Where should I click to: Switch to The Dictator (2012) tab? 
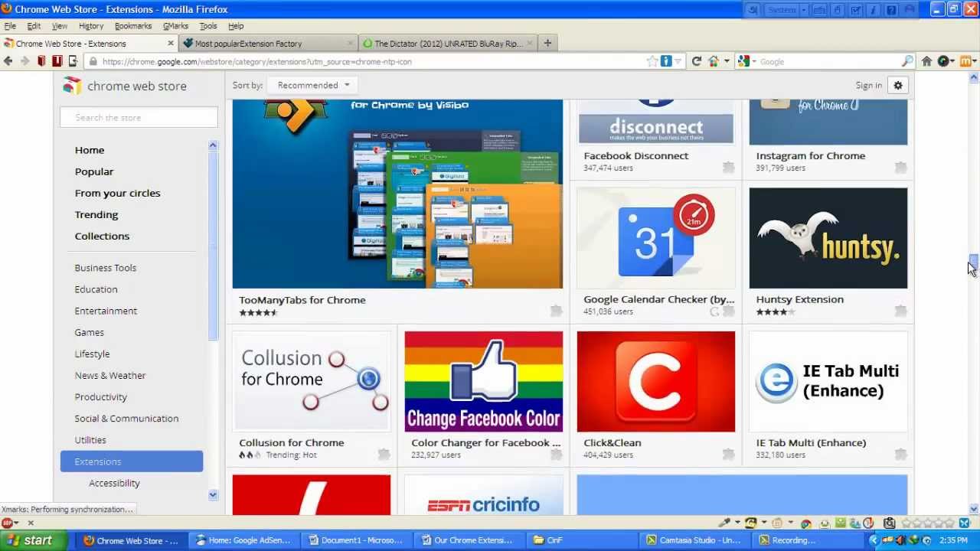click(x=448, y=44)
